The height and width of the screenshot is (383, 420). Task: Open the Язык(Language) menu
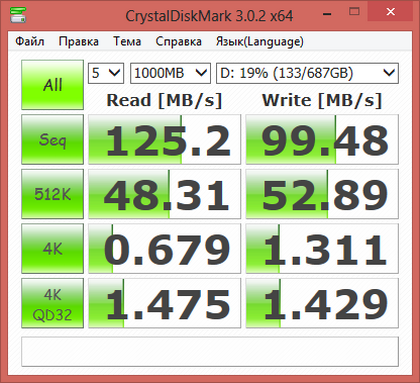[260, 41]
